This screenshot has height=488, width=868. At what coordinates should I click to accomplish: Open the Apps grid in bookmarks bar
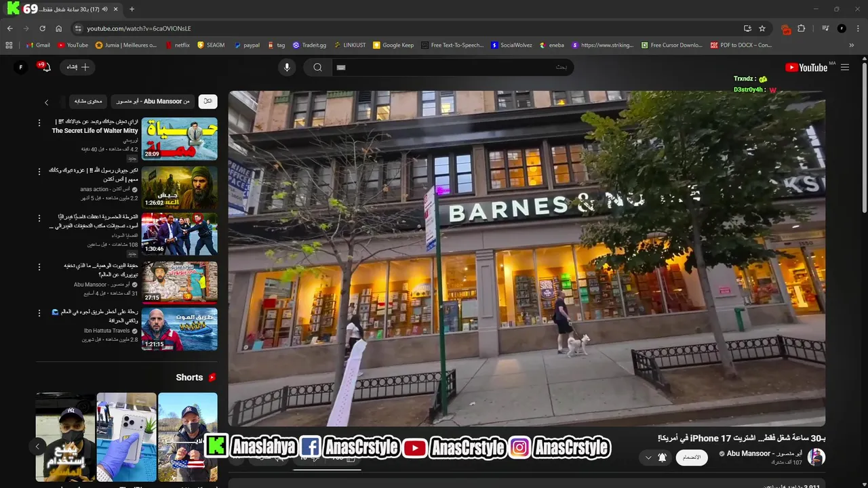coord(9,45)
